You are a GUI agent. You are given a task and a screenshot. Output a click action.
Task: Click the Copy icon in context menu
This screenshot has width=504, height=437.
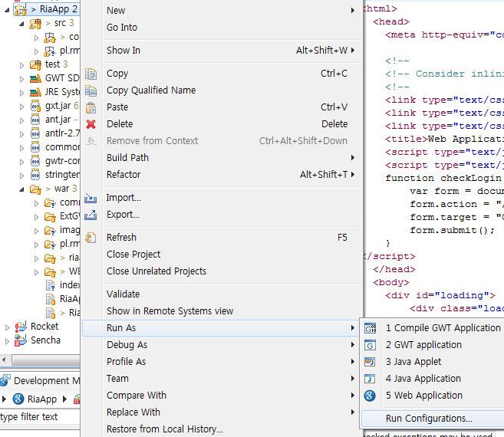point(91,74)
